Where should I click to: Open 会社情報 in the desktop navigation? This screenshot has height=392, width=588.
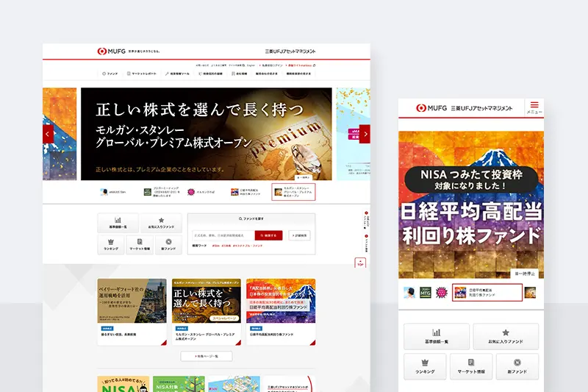240,74
